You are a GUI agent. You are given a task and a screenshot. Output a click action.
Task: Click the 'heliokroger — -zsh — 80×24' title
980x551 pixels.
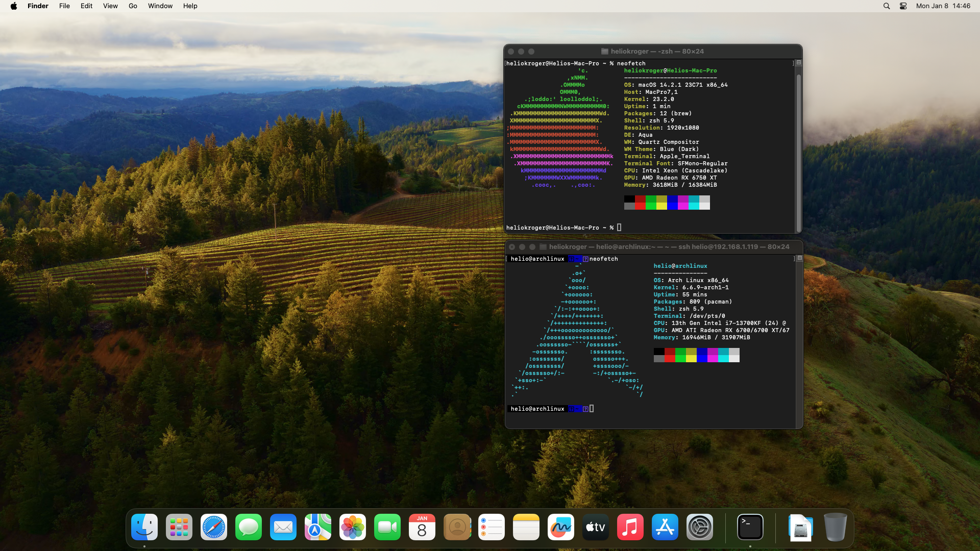pos(657,52)
